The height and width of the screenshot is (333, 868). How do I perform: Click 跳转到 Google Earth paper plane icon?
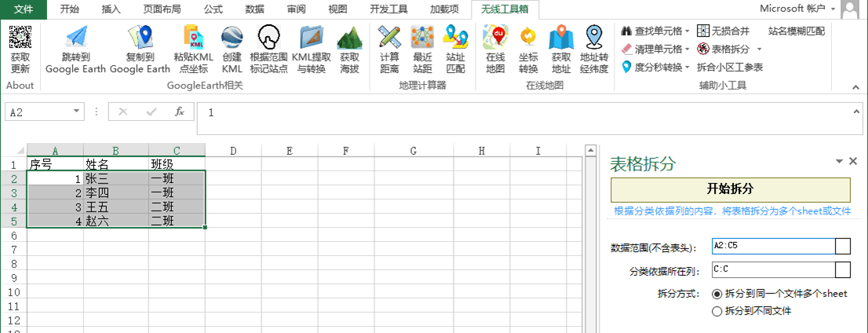click(75, 38)
